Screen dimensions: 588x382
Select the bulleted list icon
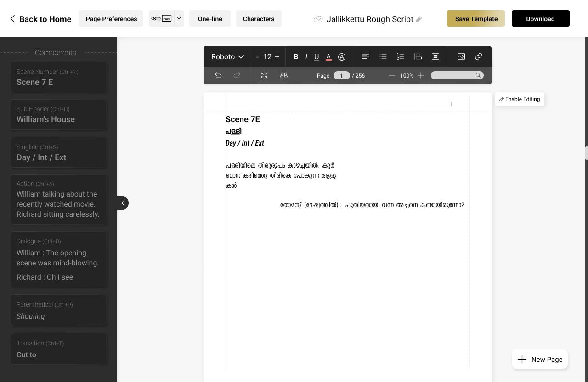pos(383,56)
